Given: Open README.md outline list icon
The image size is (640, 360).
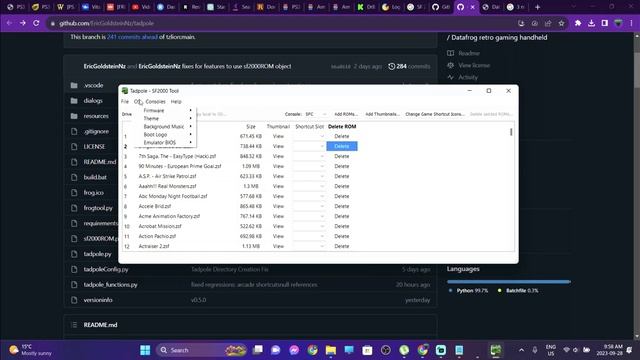Looking at the screenshot, I should 74,325.
